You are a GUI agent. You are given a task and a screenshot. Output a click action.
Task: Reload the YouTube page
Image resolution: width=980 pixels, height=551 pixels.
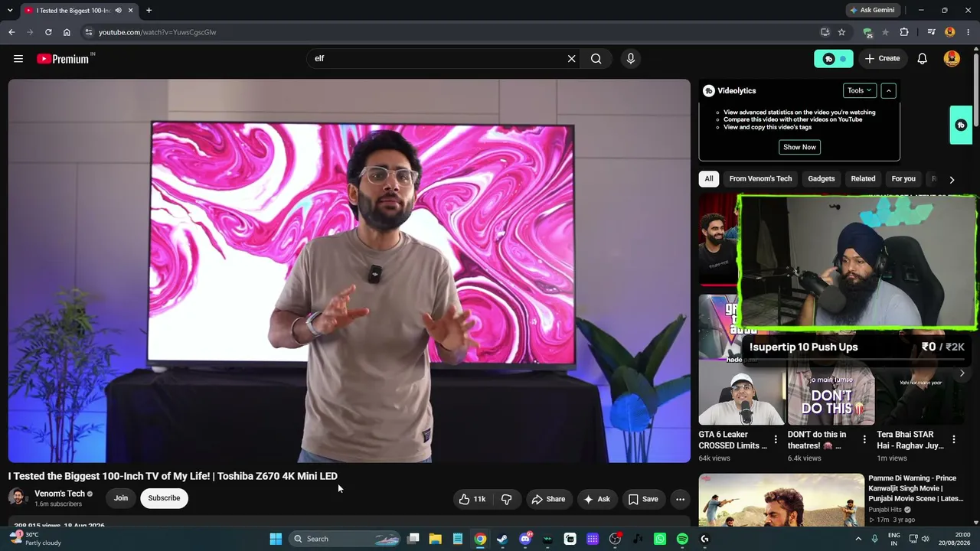point(48,32)
